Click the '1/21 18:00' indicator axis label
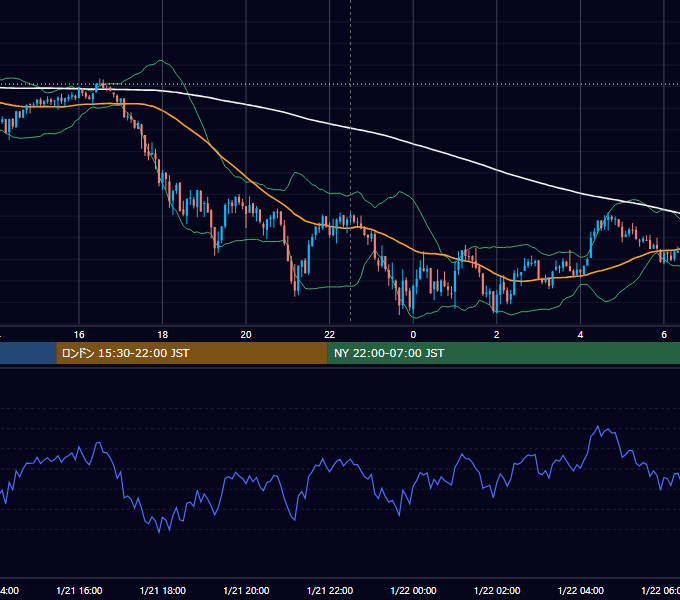680x600 pixels. (163, 590)
